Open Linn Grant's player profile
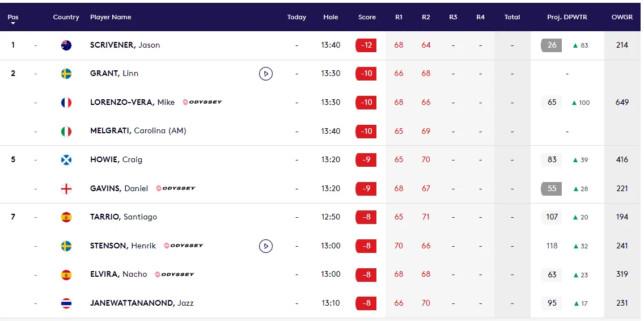The image size is (644, 321). pos(114,74)
